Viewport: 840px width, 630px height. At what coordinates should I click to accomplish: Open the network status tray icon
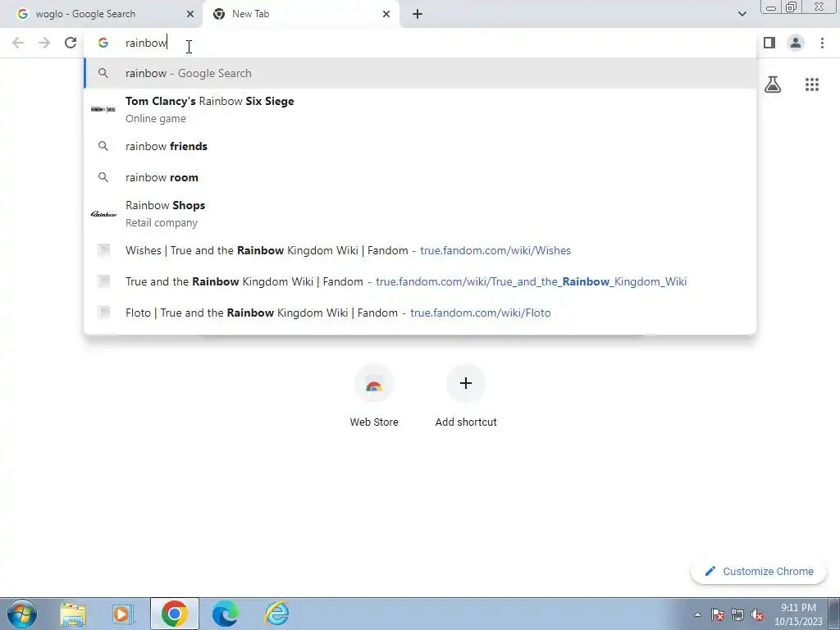click(x=737, y=614)
